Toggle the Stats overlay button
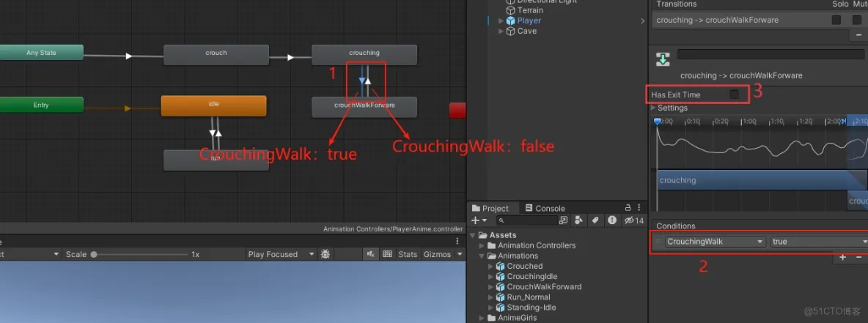 click(408, 254)
